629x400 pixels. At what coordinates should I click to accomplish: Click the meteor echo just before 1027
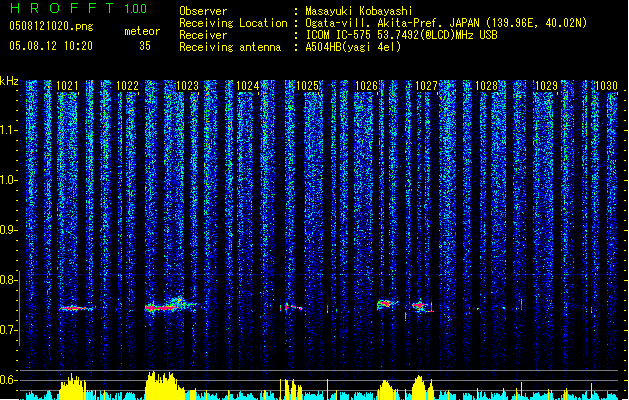pyautogui.click(x=422, y=307)
